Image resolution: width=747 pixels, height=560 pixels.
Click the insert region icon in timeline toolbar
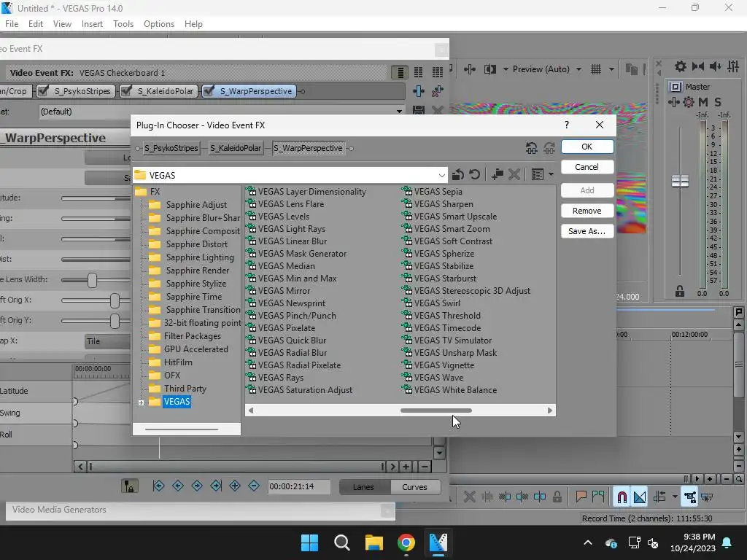point(598,497)
